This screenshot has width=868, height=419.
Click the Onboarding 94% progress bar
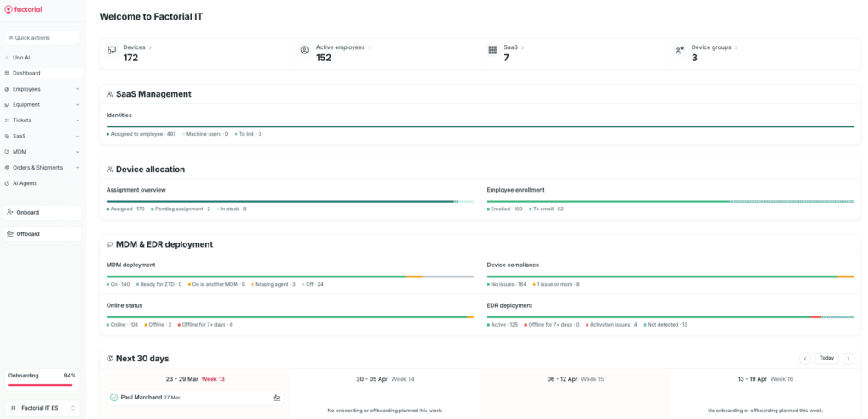point(41,385)
